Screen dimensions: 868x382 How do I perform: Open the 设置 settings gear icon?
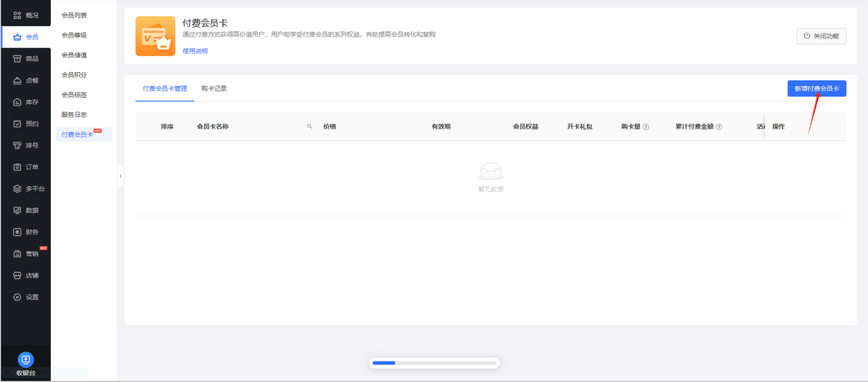[17, 297]
